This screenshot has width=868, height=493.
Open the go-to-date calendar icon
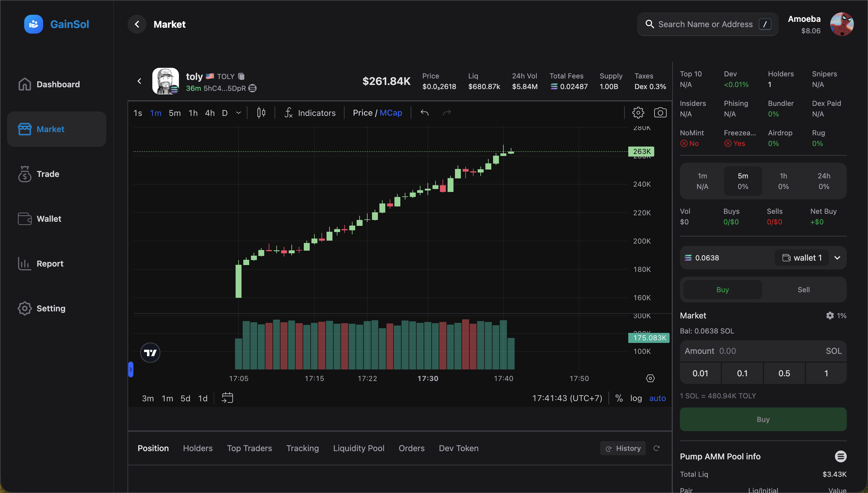[227, 397]
